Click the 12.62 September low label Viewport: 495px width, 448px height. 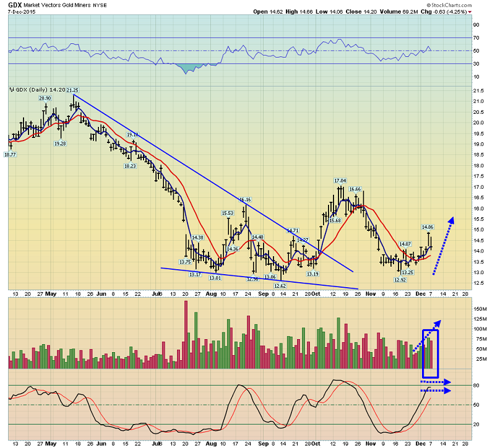coord(280,286)
